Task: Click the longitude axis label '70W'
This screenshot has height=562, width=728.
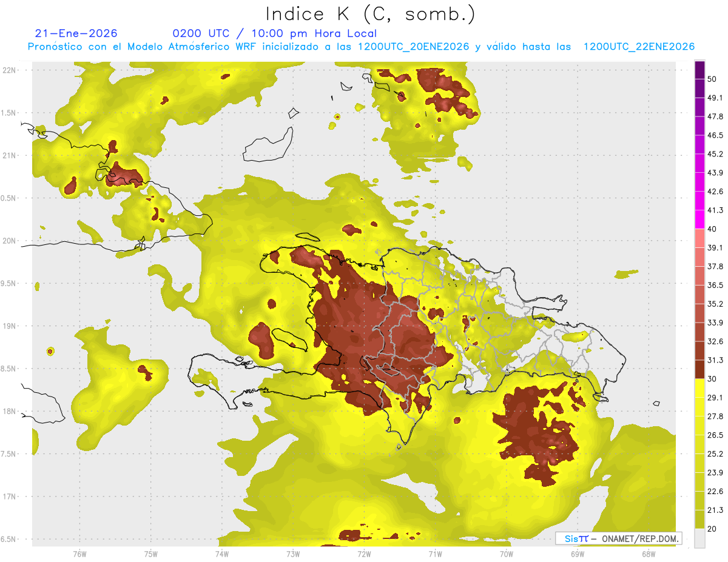Action: click(506, 554)
